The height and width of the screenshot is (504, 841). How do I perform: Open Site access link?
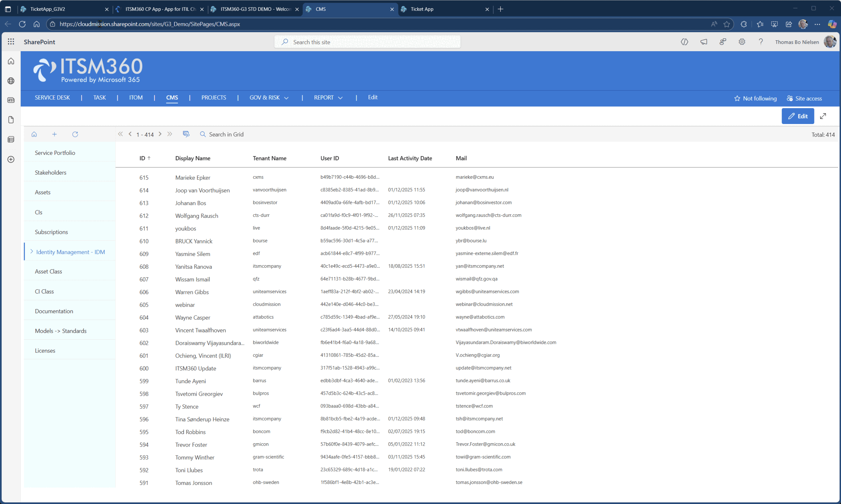804,98
